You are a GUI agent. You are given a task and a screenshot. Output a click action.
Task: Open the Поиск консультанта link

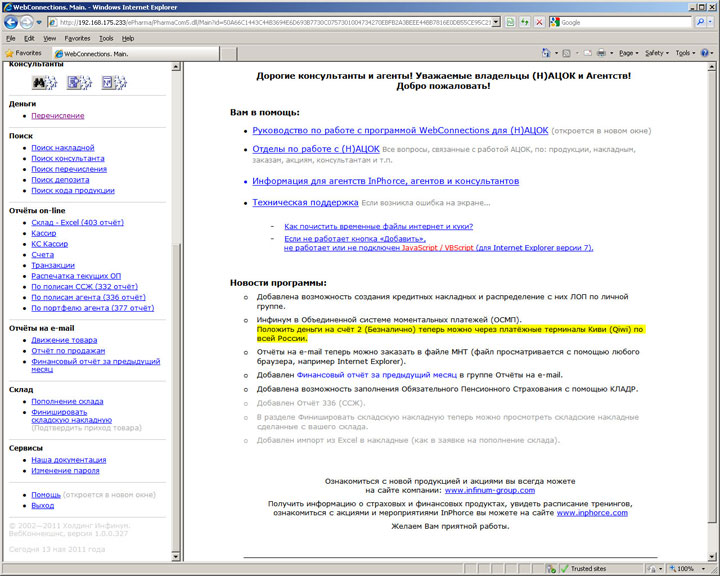(68, 158)
